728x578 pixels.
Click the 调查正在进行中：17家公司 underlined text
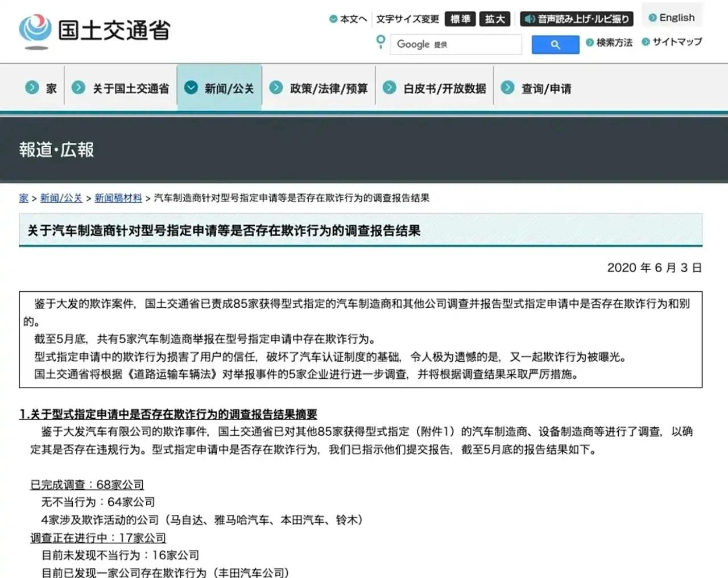[x=98, y=538]
